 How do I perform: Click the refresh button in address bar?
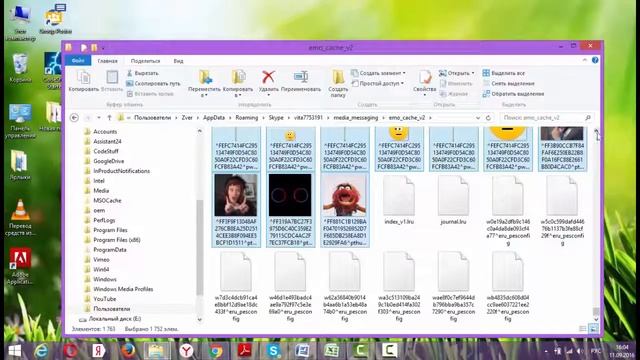pos(488,118)
